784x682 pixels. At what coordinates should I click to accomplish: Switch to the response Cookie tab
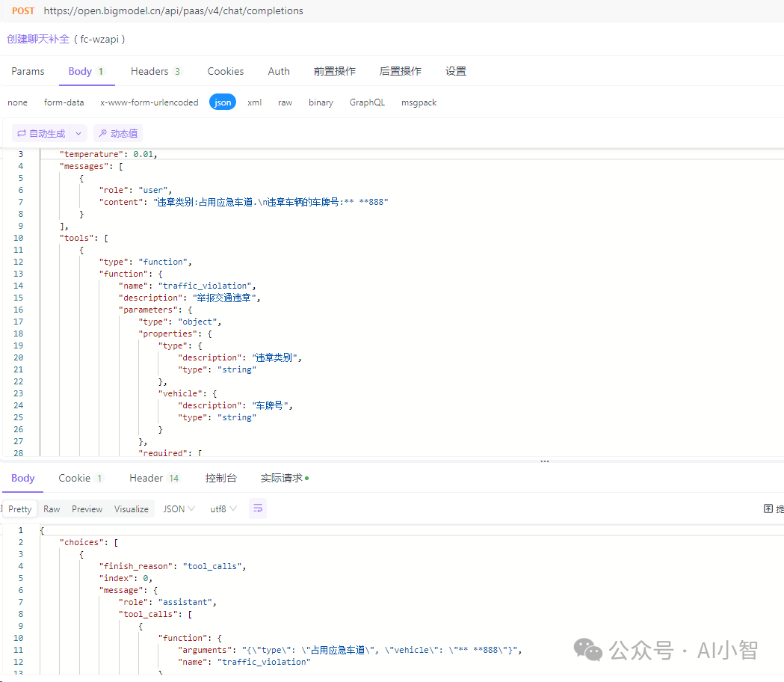tap(81, 478)
